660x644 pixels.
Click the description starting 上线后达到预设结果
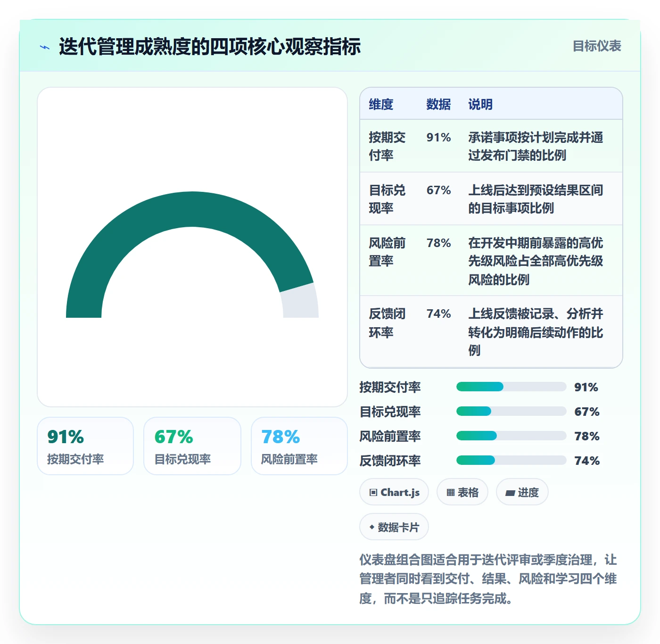coord(536,199)
